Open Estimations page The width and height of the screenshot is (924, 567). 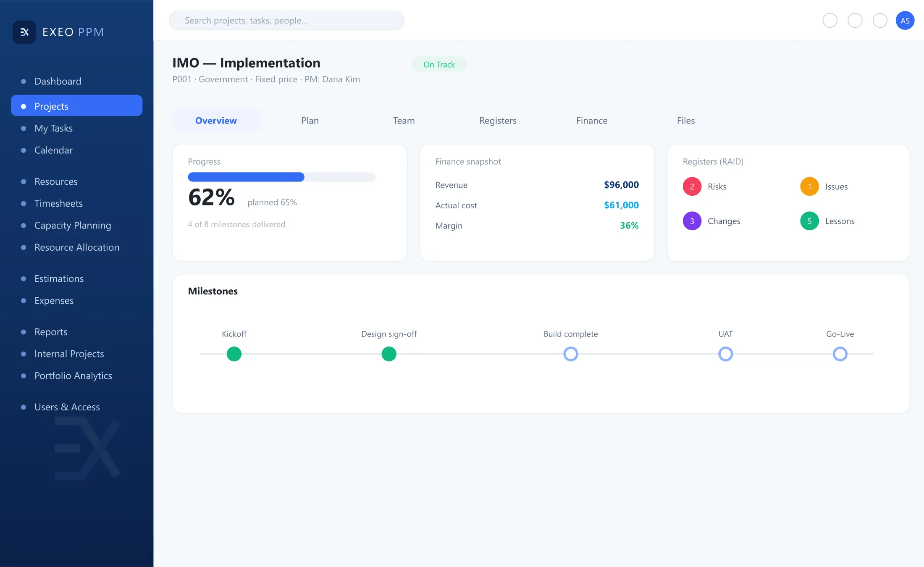76,278
